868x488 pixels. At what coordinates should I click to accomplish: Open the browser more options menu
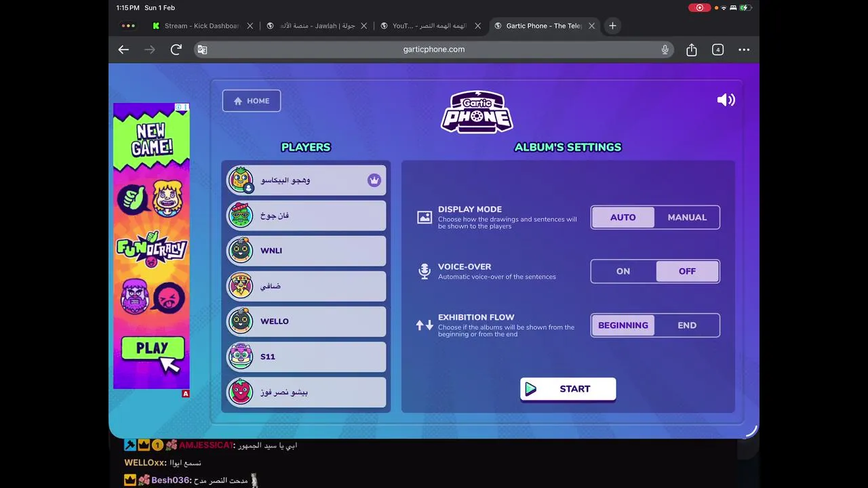pyautogui.click(x=744, y=49)
